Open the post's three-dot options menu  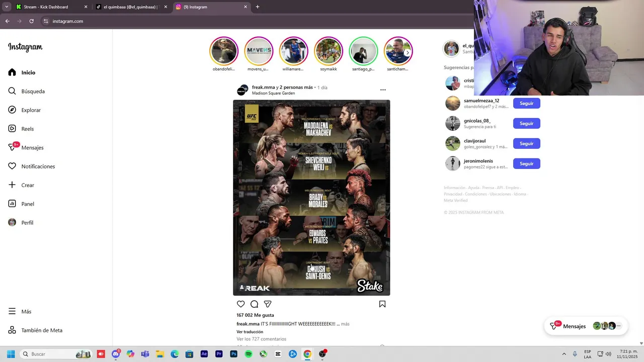click(x=383, y=90)
